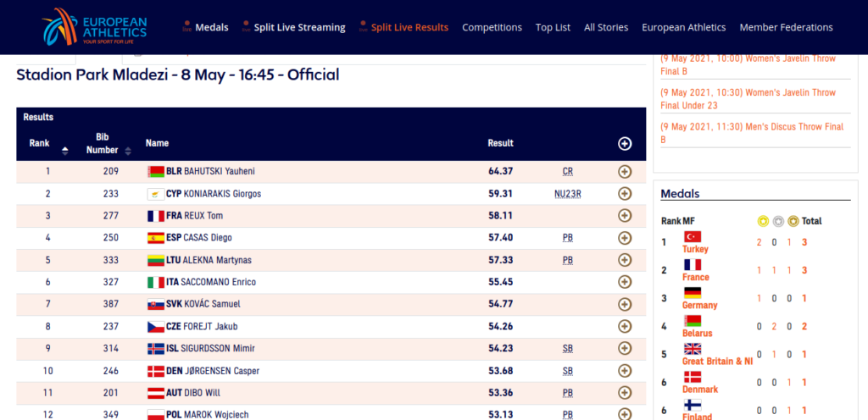Open the Medals menu item

click(x=211, y=27)
